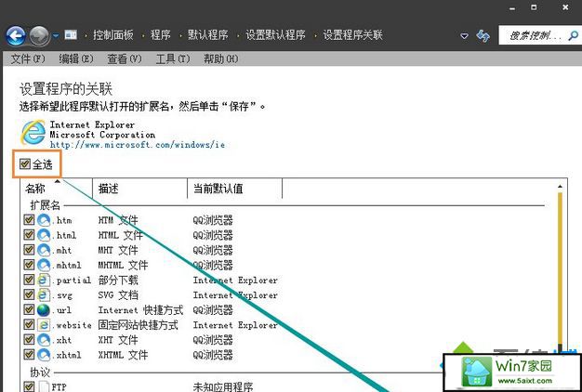The width and height of the screenshot is (582, 392).
Task: Open address bar history dropdown arrow
Action: (x=464, y=36)
